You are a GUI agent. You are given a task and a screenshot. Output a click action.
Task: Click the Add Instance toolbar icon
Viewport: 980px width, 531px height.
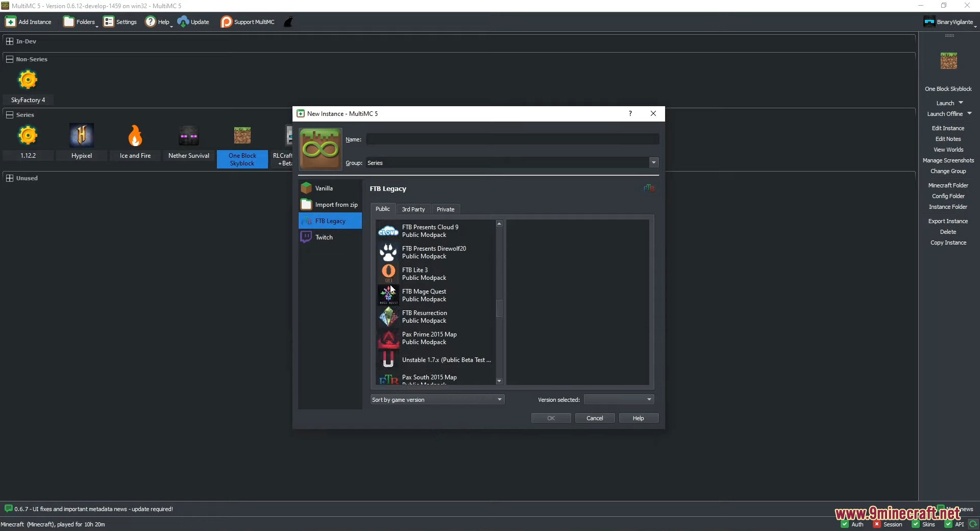[x=11, y=22]
